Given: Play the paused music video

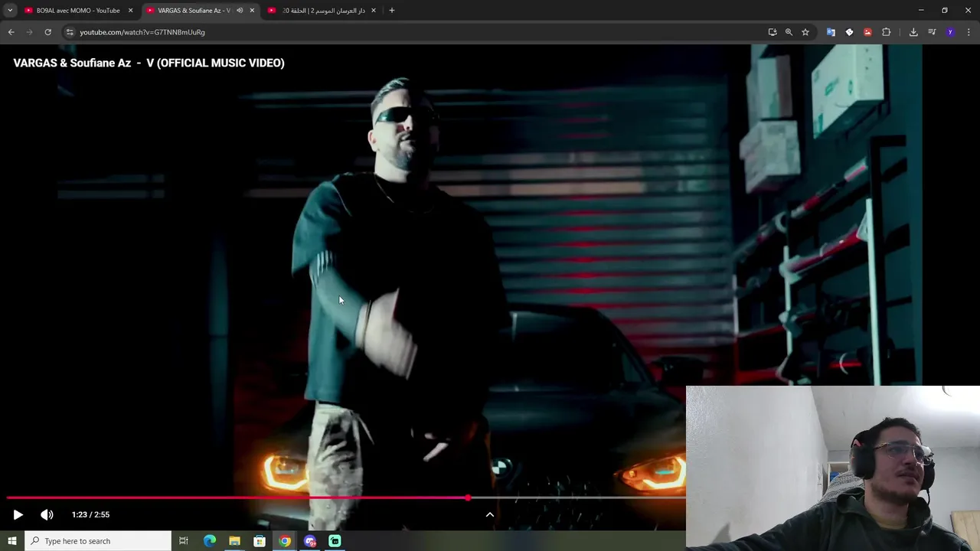Looking at the screenshot, I should point(18,514).
